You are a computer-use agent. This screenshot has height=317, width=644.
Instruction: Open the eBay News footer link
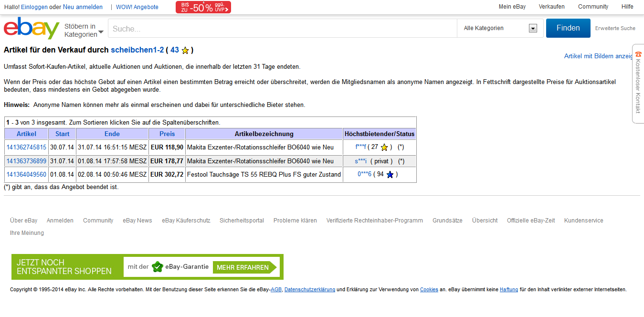(x=137, y=221)
